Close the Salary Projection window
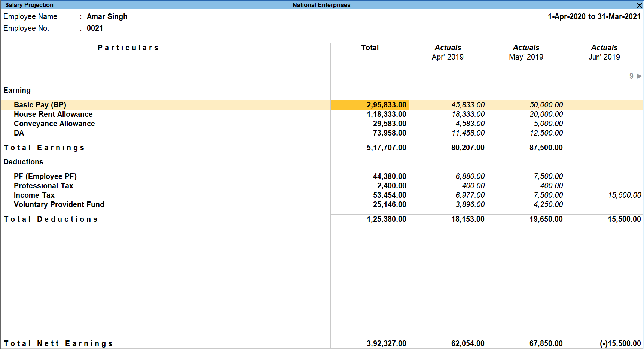 click(640, 5)
